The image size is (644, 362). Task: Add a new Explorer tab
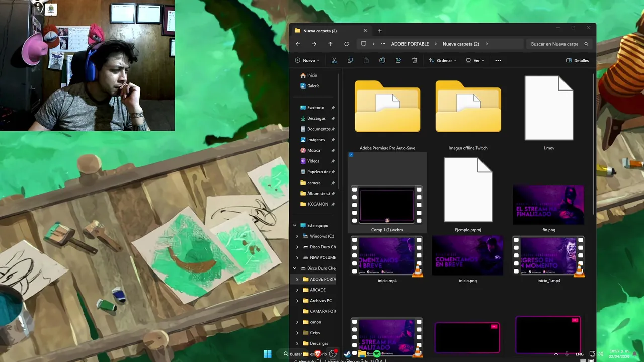pos(380,31)
